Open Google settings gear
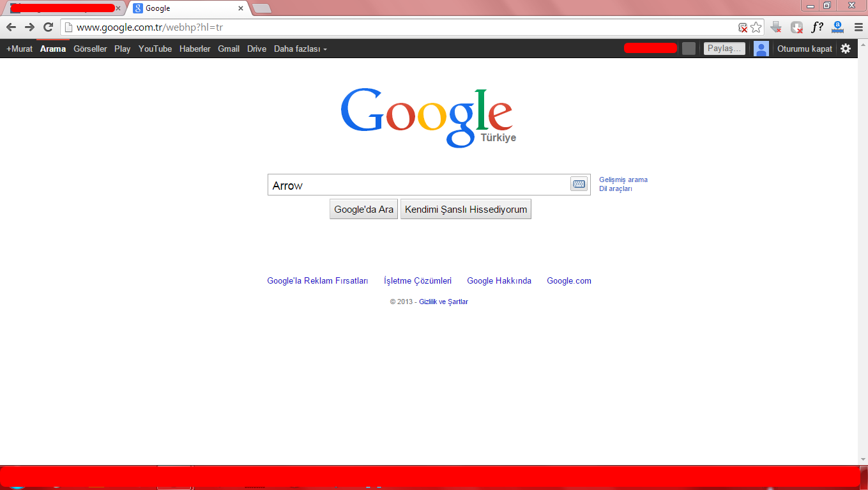 pos(846,49)
